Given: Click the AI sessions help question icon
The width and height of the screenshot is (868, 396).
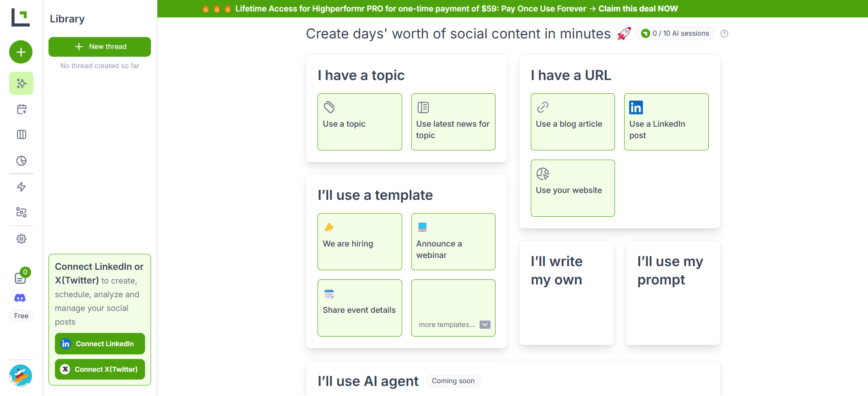Looking at the screenshot, I should [x=724, y=33].
